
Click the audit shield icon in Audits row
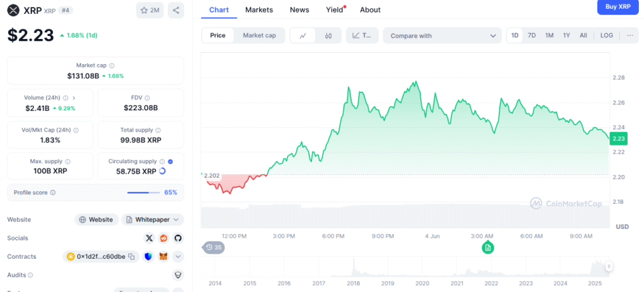coord(178,275)
